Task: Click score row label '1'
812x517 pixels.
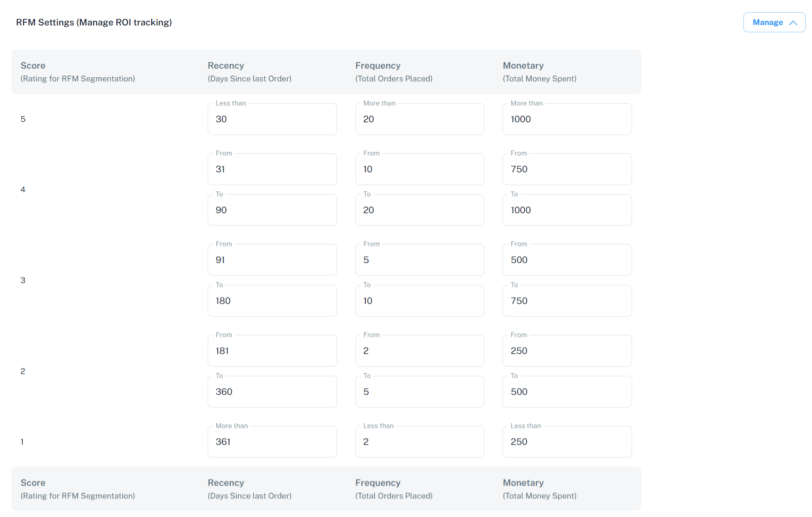Action: tap(22, 442)
